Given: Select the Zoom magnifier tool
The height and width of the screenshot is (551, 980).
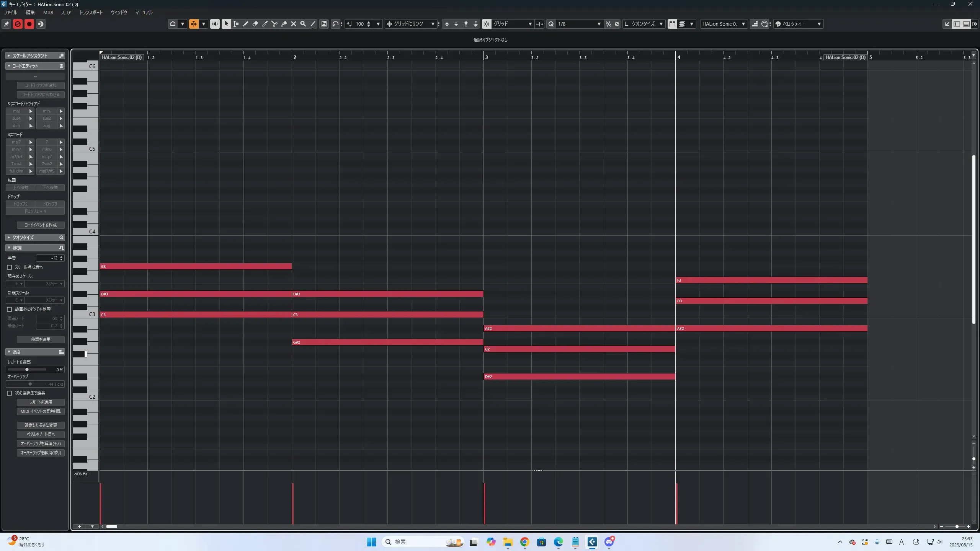Looking at the screenshot, I should point(303,24).
